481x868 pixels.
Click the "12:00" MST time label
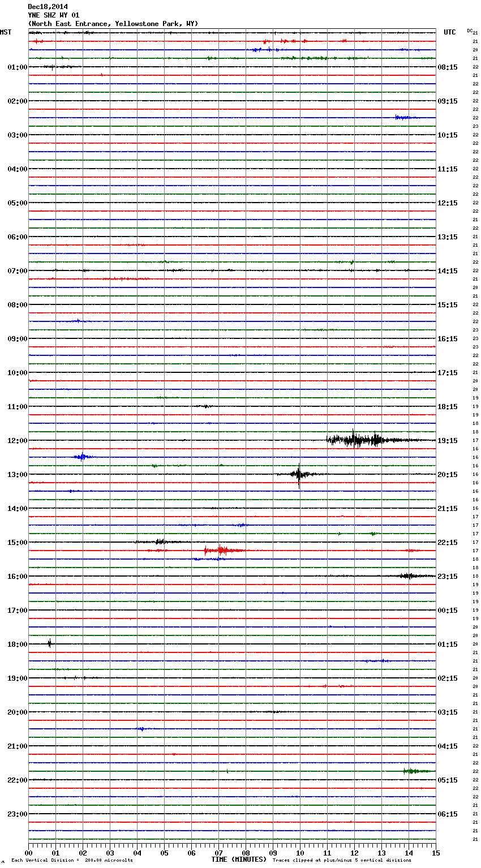point(18,441)
